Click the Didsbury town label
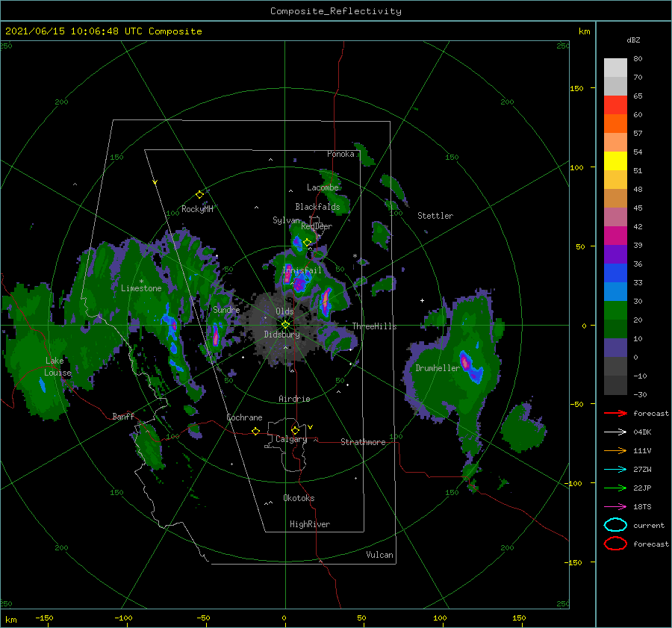 (282, 335)
